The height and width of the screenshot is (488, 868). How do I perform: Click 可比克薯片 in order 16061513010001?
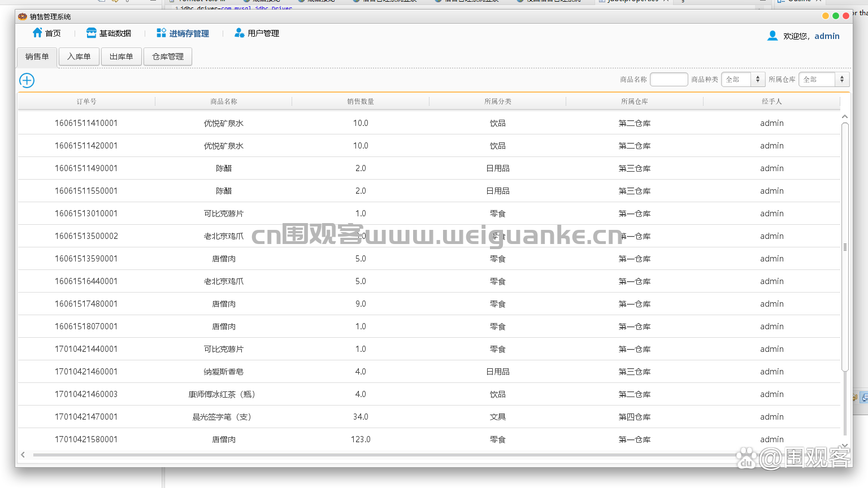(x=224, y=213)
